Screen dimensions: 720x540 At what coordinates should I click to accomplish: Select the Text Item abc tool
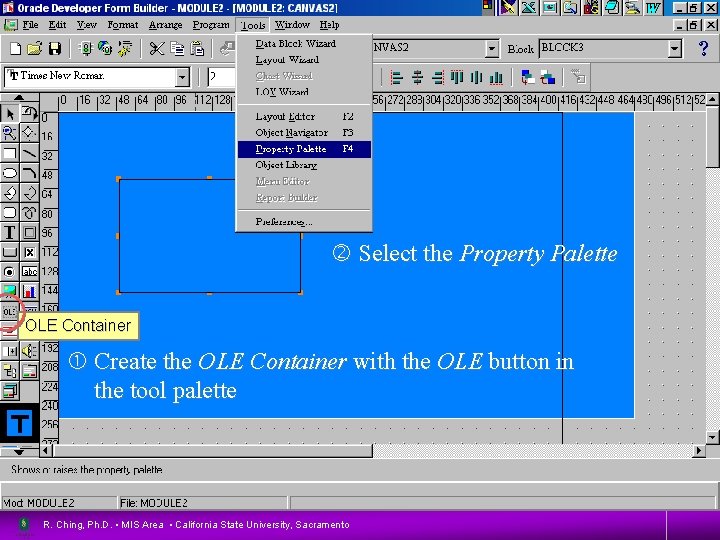29,272
